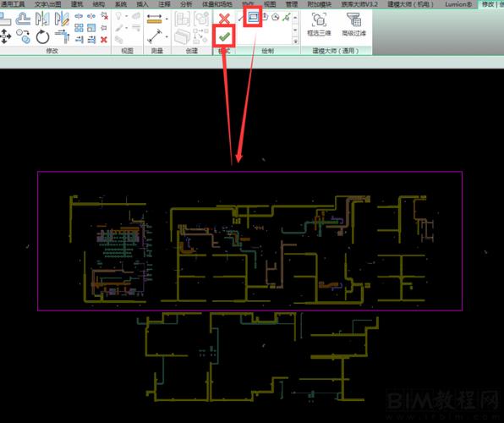Open the 通用工具 ribbon tab
The image size is (504, 423).
(13, 4)
